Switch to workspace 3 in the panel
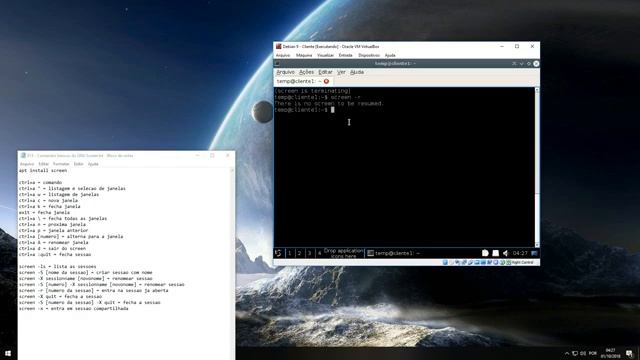Viewport: 640px width, 360px height. pyautogui.click(x=309, y=253)
